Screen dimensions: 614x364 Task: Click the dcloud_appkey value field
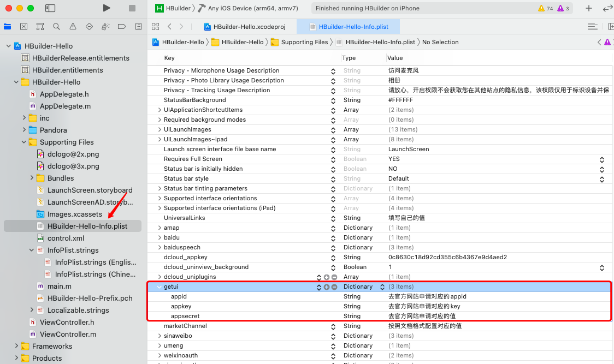tap(447, 257)
